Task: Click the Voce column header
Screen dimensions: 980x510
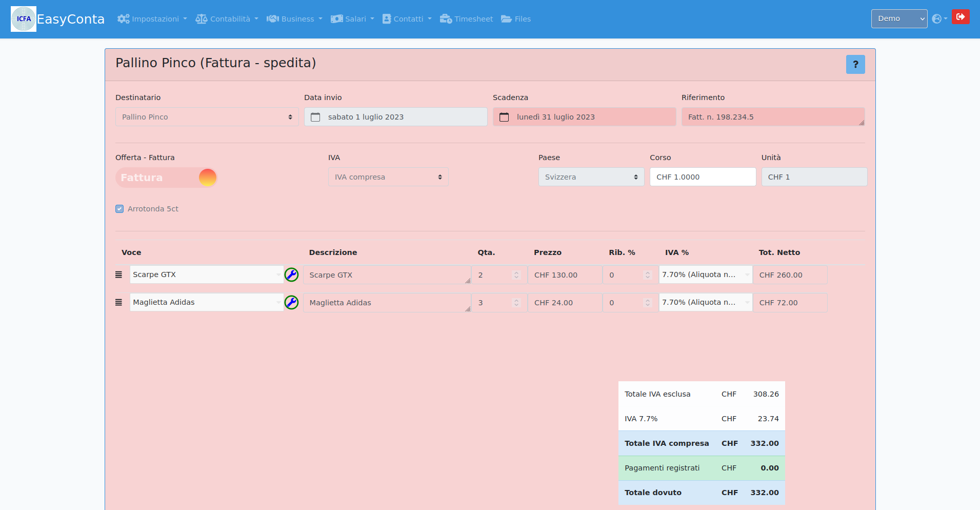Action: pyautogui.click(x=131, y=252)
